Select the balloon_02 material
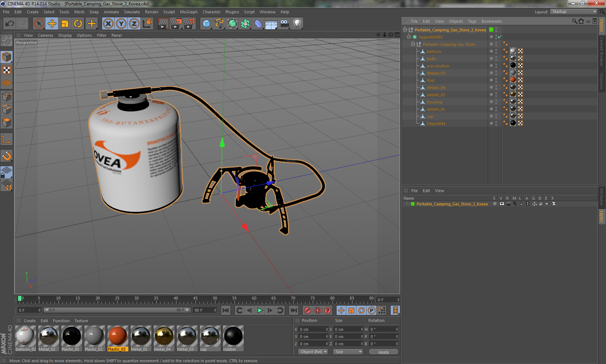Image resolution: width=606 pixels, height=364 pixels. [26, 338]
